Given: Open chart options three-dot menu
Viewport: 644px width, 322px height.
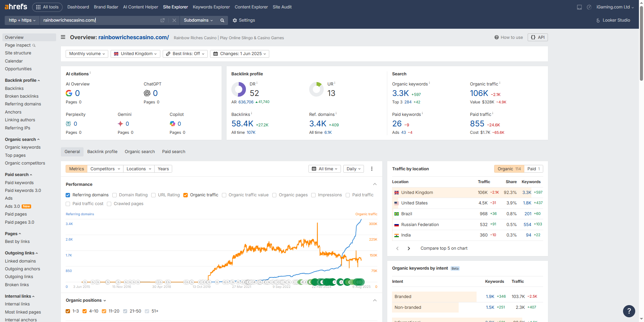Looking at the screenshot, I should 372,169.
